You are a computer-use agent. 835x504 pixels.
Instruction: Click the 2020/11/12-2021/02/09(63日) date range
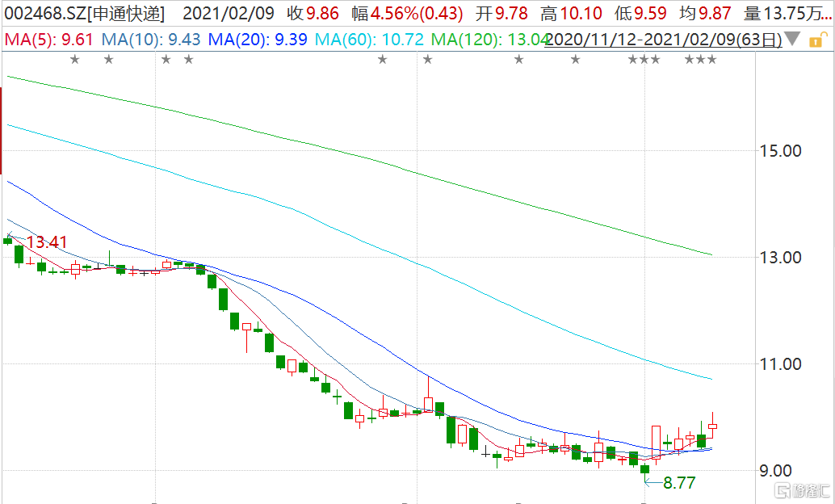(x=664, y=40)
